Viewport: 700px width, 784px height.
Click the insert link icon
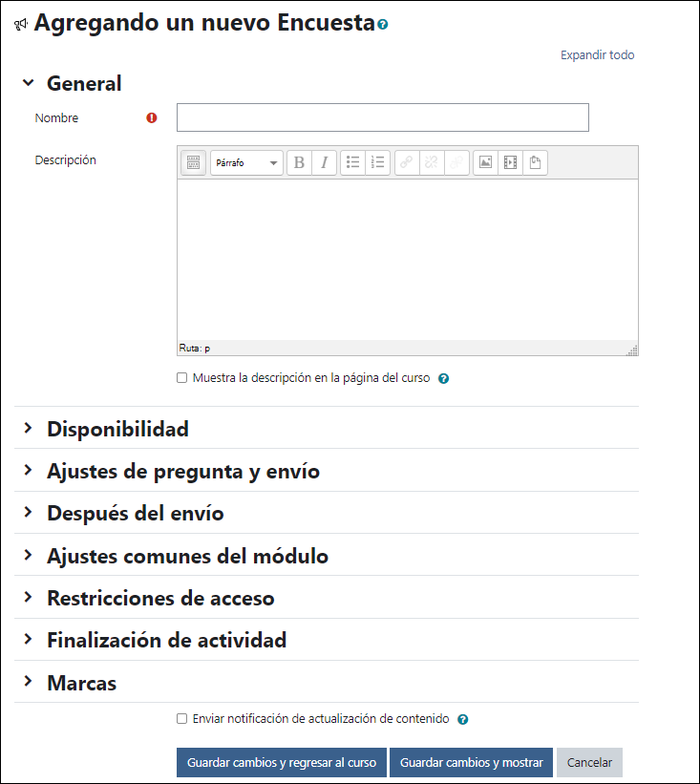point(407,162)
